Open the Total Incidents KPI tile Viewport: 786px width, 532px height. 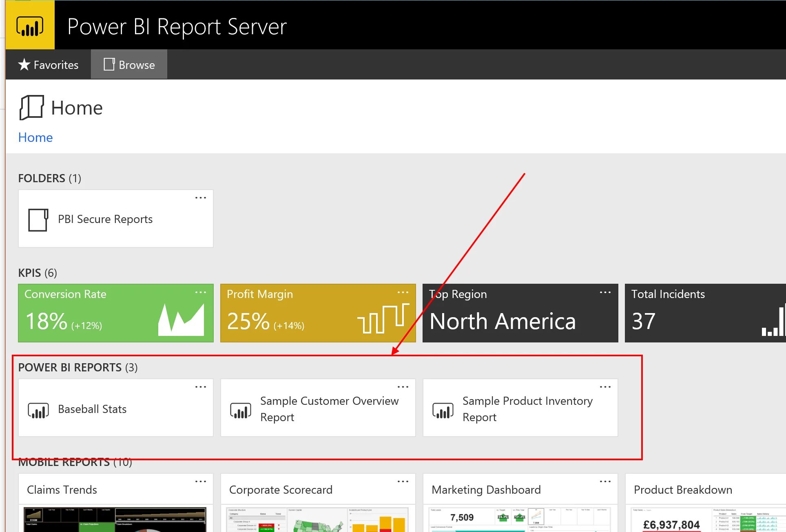(x=705, y=313)
